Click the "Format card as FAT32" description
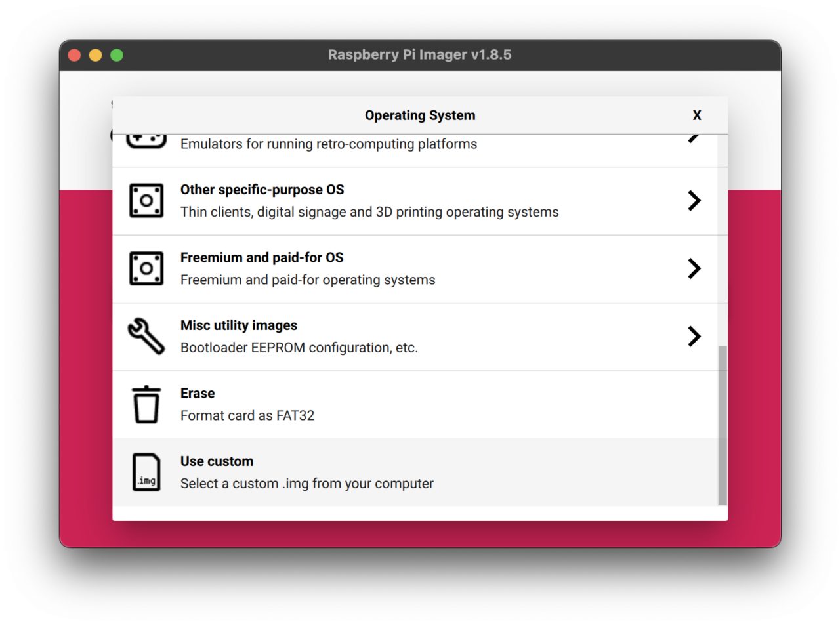 click(x=247, y=416)
